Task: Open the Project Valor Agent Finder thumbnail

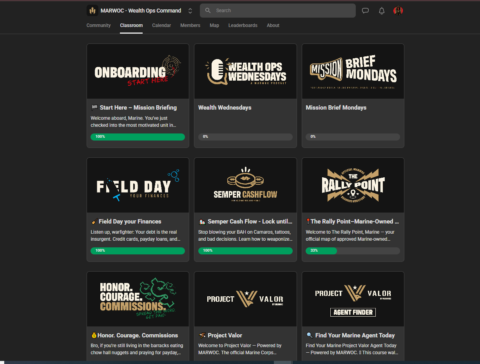Action: tap(353, 299)
